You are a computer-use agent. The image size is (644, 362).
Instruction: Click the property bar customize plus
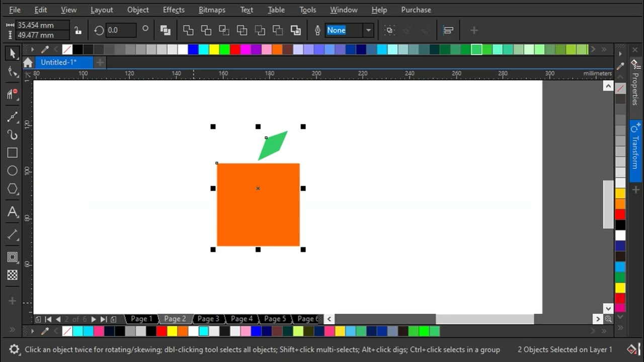tap(473, 30)
